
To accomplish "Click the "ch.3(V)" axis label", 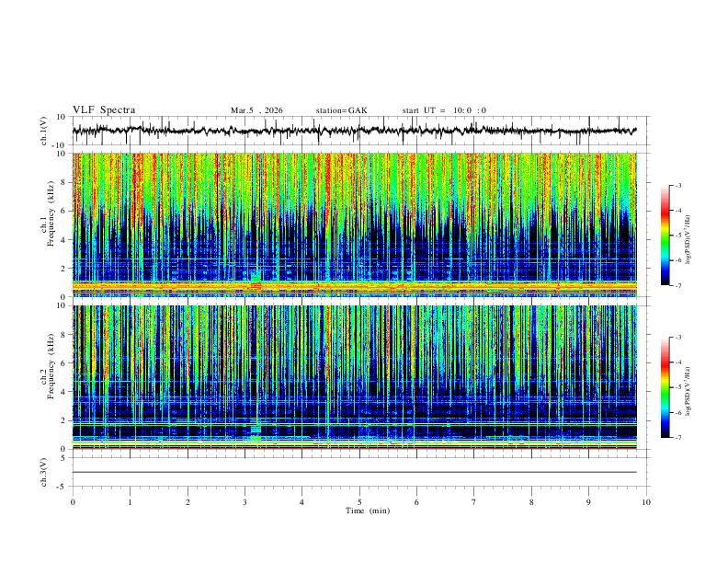I will tap(44, 472).
